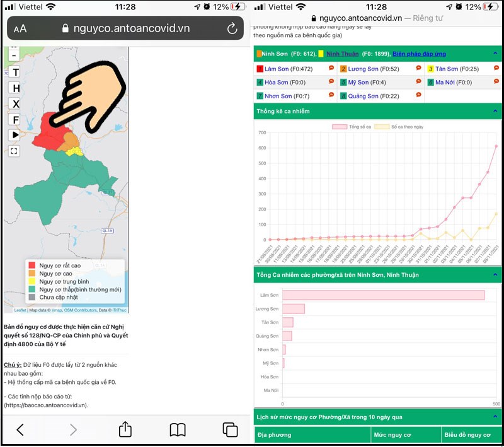Screen dimensions: 504x447
Task: Tap the right private tab address bar
Action: point(377,18)
